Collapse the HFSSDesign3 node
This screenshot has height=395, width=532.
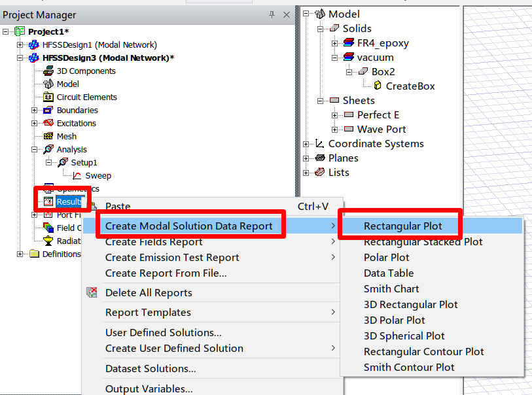click(x=20, y=58)
